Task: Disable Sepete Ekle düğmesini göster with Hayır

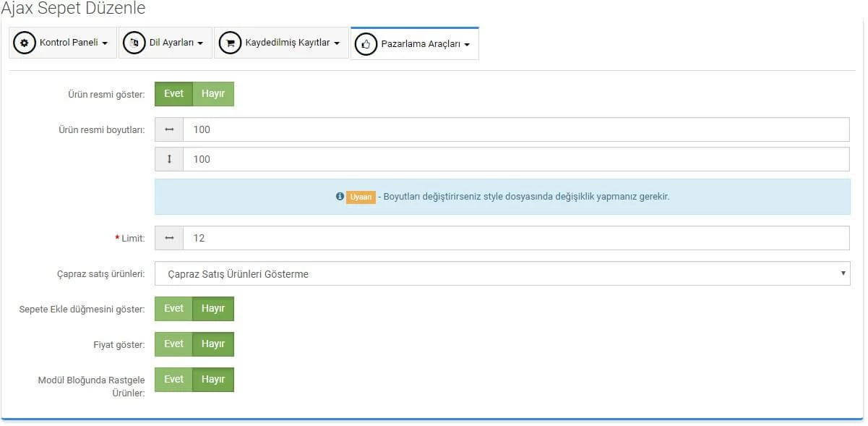Action: [213, 308]
